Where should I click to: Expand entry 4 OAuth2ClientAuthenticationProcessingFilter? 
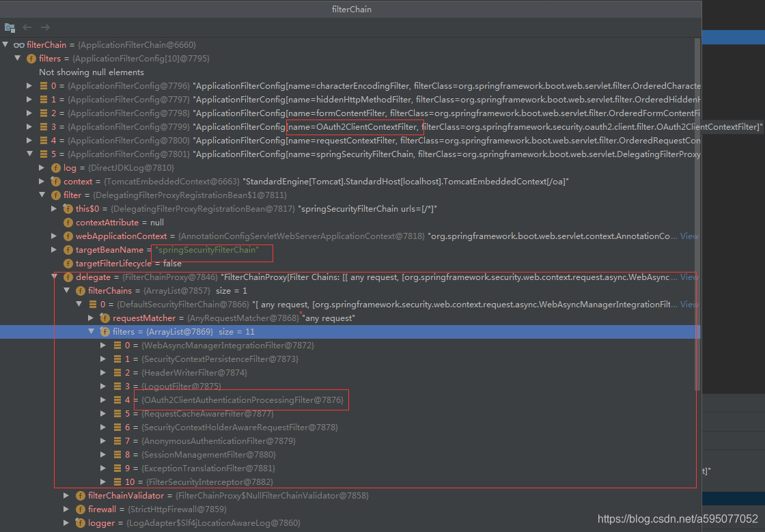click(102, 400)
